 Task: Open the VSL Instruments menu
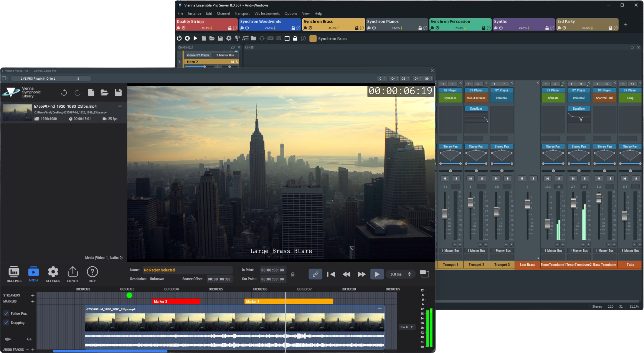tap(267, 13)
